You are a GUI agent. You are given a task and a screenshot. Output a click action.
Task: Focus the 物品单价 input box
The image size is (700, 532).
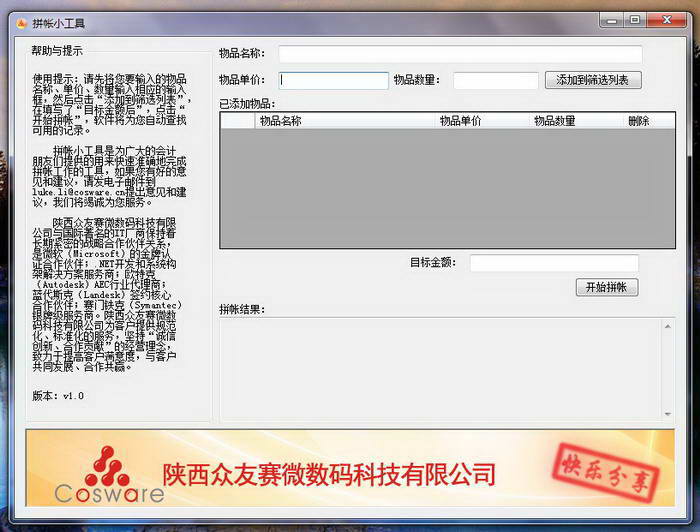[x=333, y=81]
